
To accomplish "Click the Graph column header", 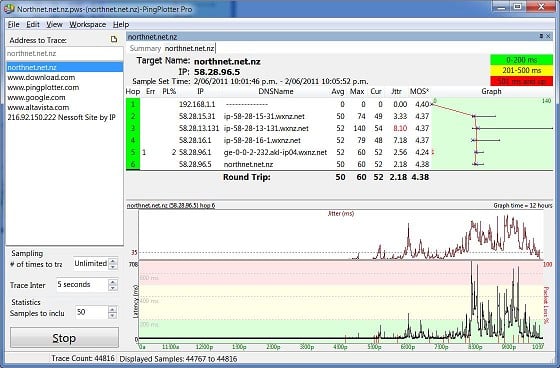I will pos(491,91).
